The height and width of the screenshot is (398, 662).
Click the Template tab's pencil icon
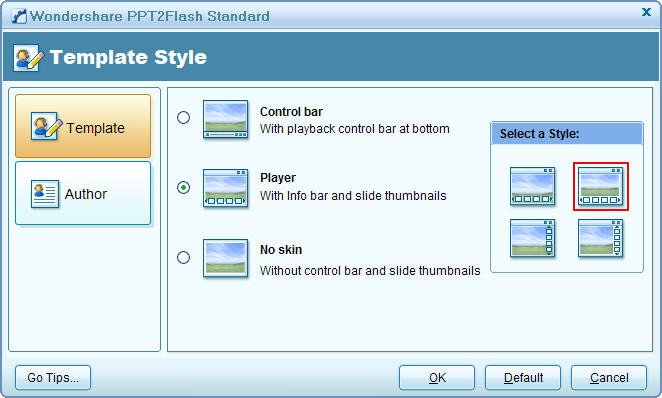pyautogui.click(x=46, y=126)
